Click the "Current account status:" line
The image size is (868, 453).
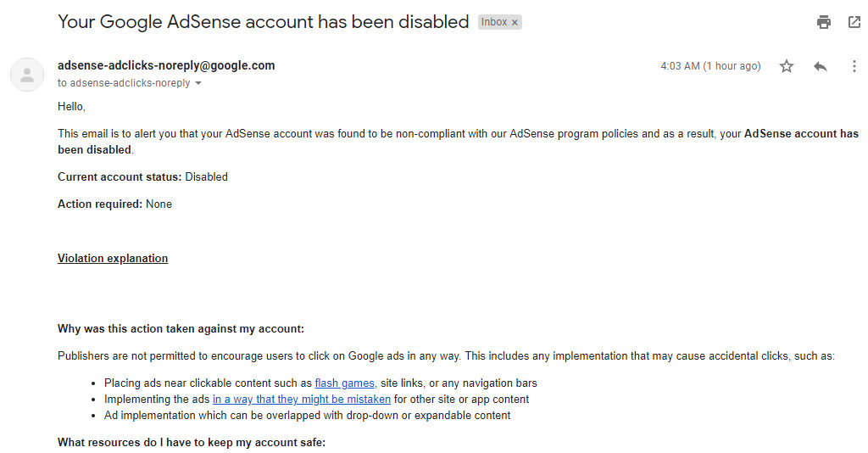point(142,177)
